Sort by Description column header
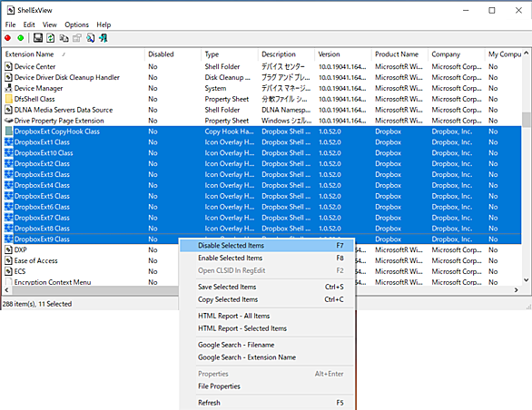 pos(287,54)
